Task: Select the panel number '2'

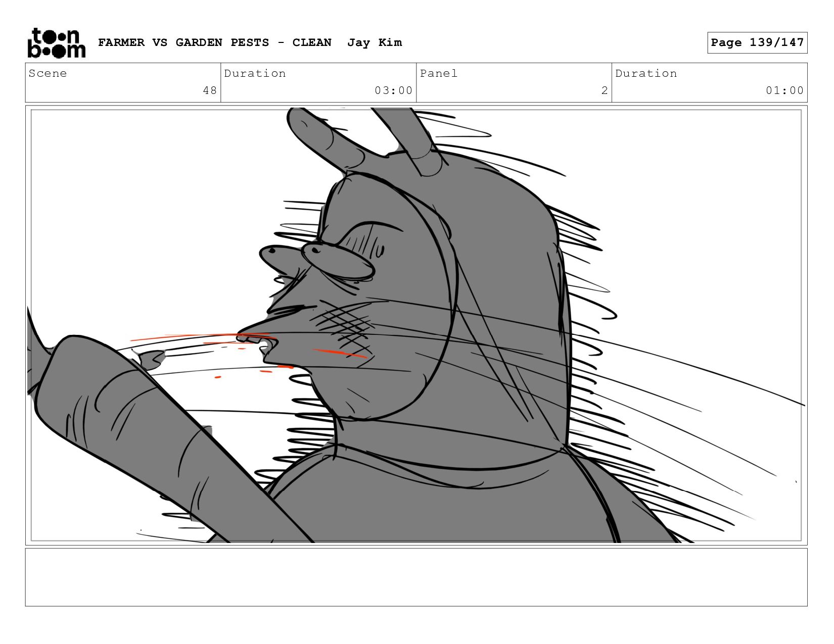Action: (x=605, y=90)
